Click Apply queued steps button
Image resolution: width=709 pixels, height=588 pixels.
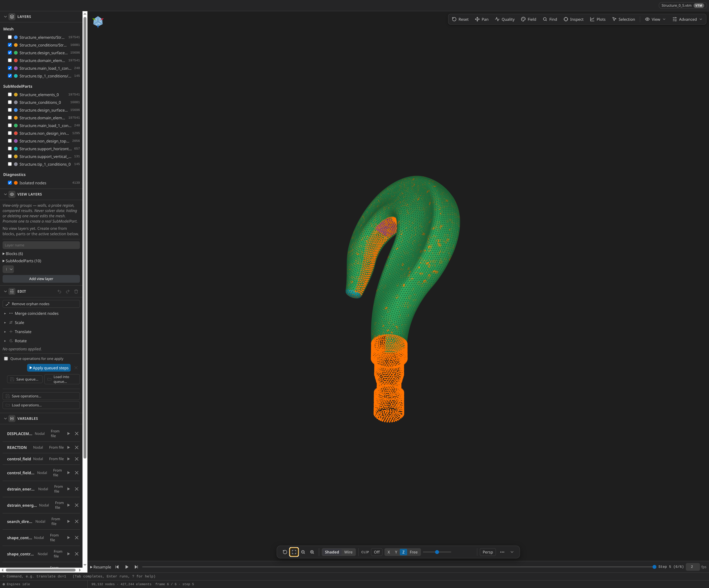click(x=49, y=368)
